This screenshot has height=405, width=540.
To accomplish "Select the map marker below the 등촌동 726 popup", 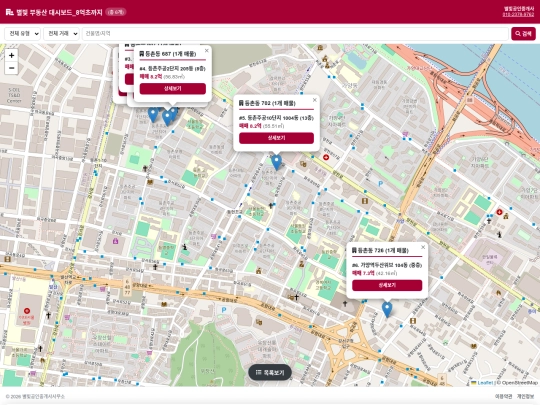I will [x=387, y=310].
